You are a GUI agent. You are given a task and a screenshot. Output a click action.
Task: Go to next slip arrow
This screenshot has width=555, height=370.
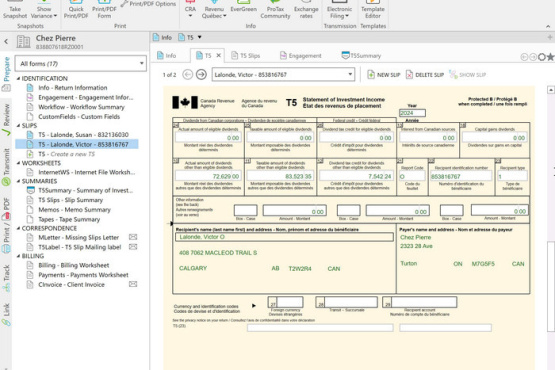tap(201, 75)
